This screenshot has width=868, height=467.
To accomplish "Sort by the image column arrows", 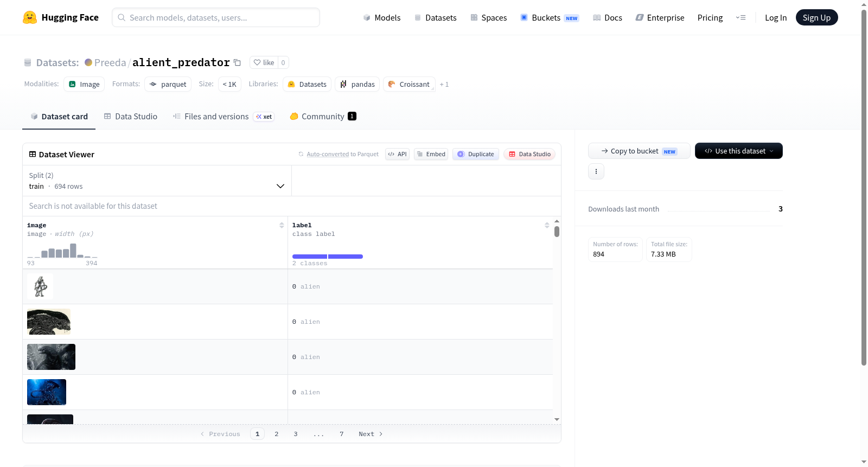I will pos(282,225).
